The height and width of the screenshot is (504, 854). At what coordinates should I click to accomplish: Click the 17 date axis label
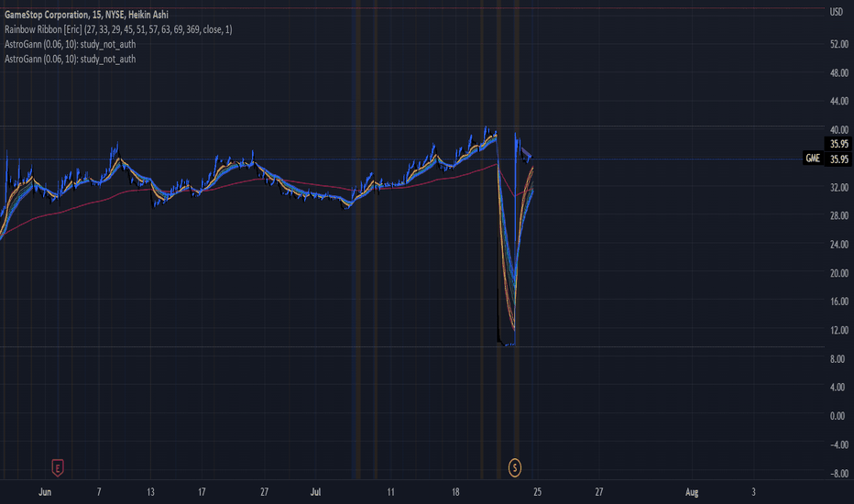point(202,492)
